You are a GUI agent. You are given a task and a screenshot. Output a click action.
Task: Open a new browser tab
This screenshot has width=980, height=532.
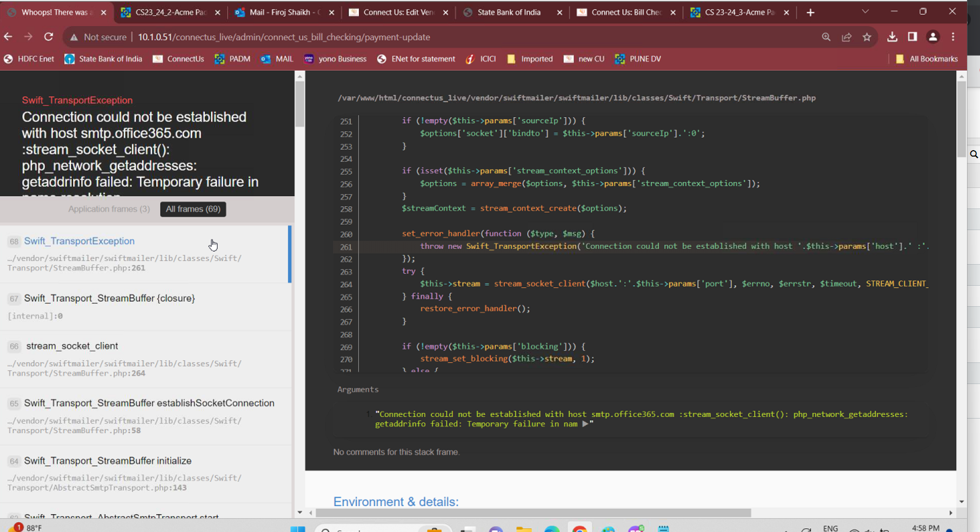[x=810, y=12]
